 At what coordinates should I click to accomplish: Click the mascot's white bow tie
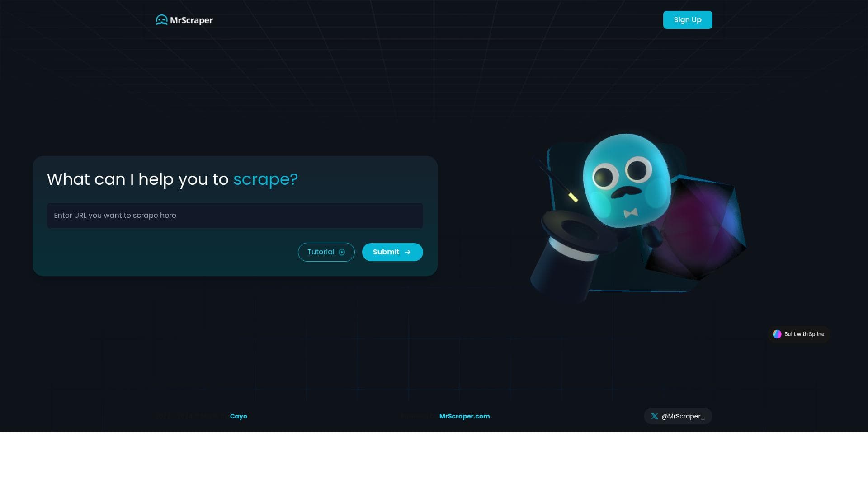point(631,212)
